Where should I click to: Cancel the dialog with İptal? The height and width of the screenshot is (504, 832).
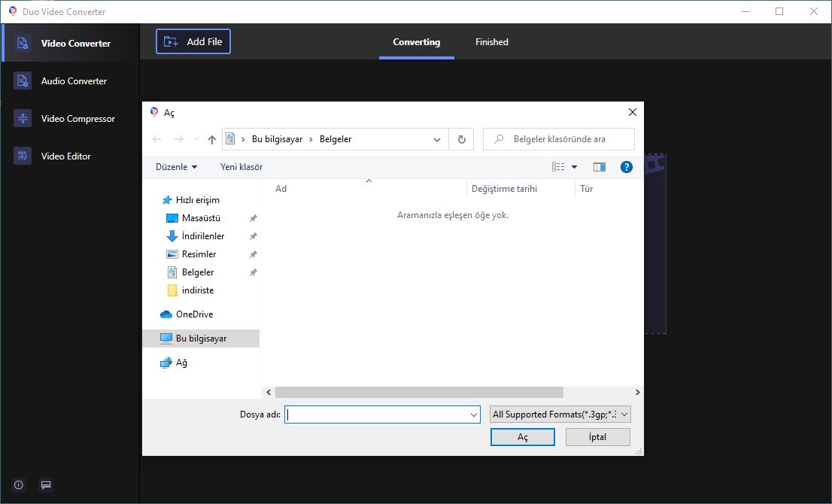597,437
